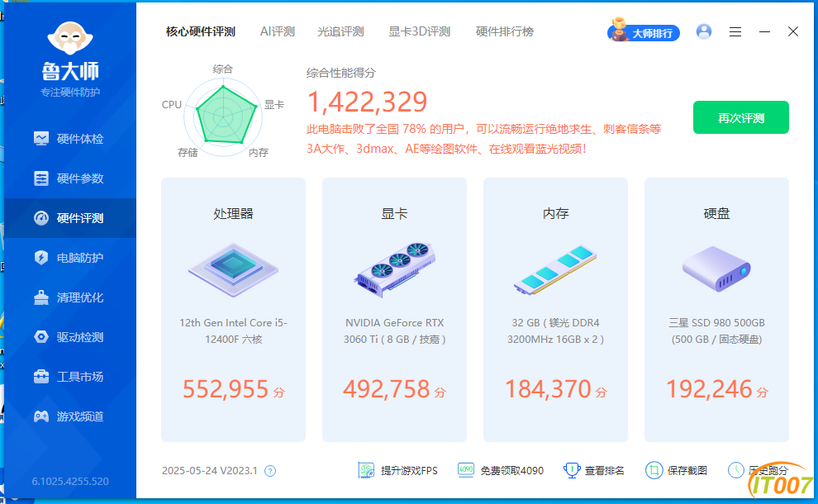Click the 32 GB 镁光 DDR4 text

[x=555, y=330]
